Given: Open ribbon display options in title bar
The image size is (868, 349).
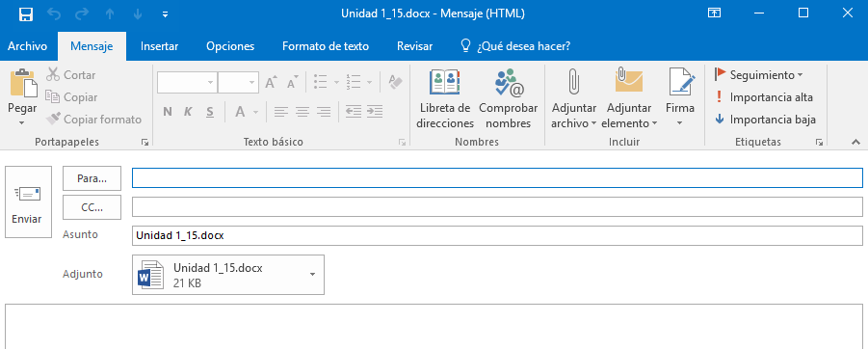Looking at the screenshot, I should 715,13.
